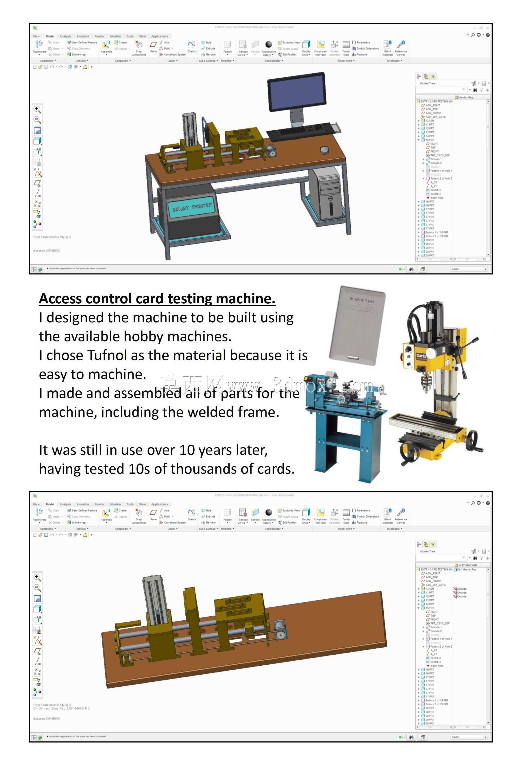This screenshot has width=532, height=769.
Task: Click Edit Position in the lower window
Action: click(x=287, y=522)
